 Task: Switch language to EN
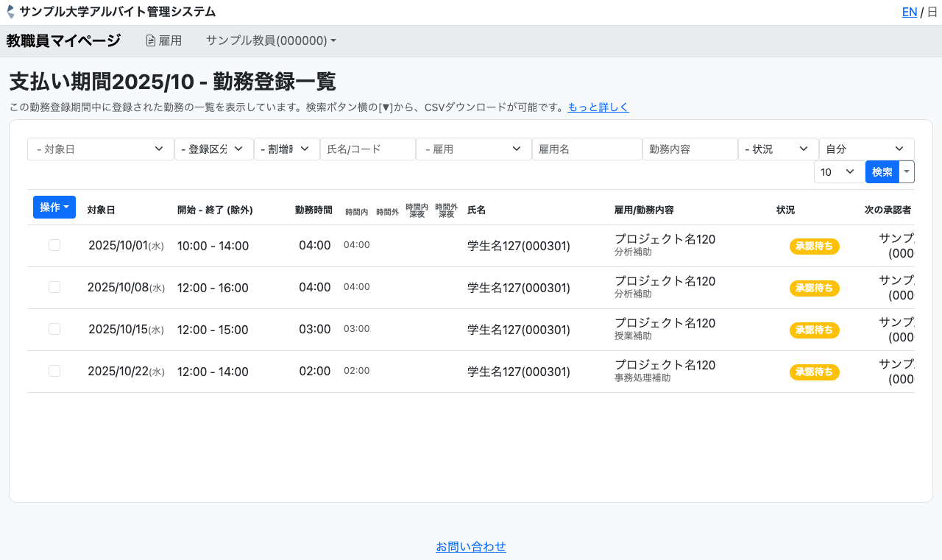pos(909,12)
